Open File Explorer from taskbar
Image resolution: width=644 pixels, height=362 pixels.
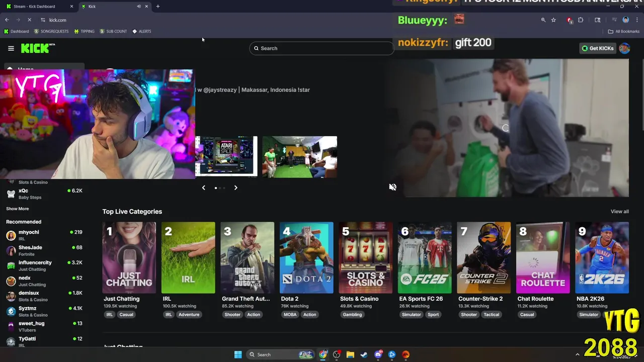[350, 354]
